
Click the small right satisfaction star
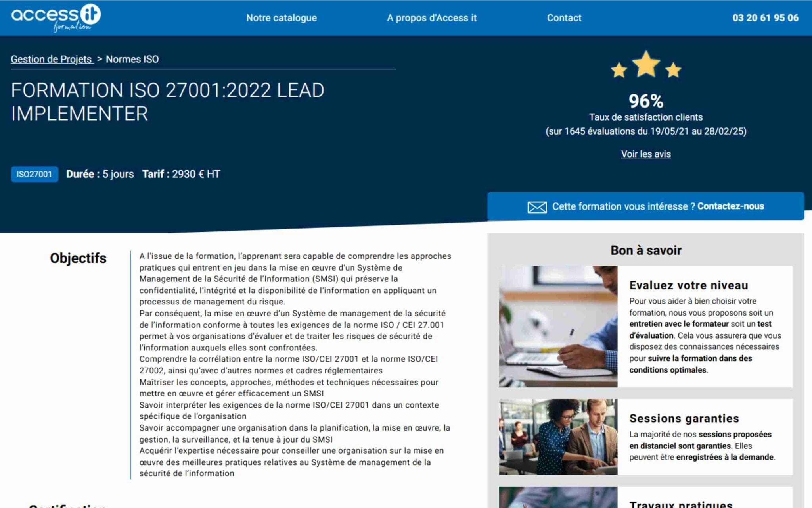coord(673,70)
